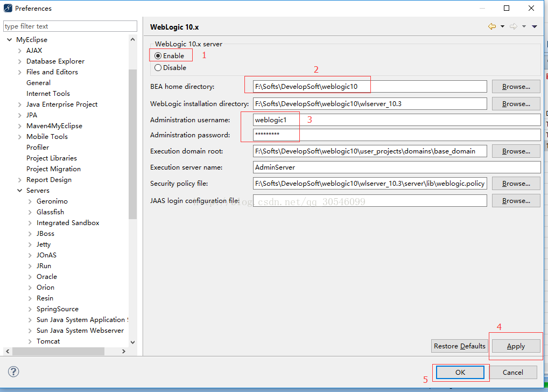Click tree scrollbar up arrow
548x392 pixels.
point(133,39)
